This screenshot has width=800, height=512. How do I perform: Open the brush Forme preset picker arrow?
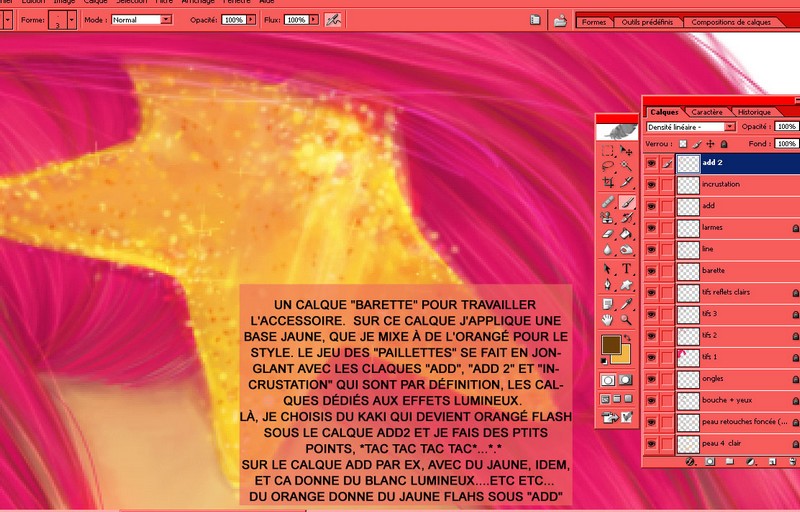[x=71, y=20]
